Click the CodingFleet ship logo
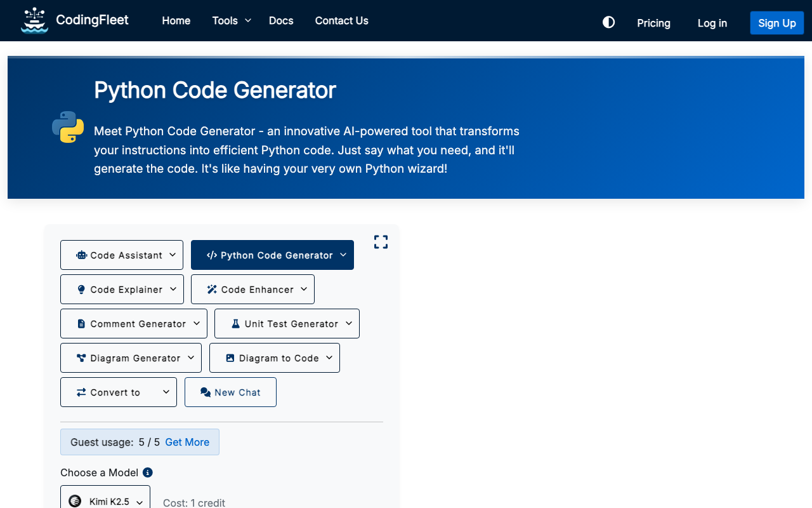The height and width of the screenshot is (508, 812). (34, 20)
